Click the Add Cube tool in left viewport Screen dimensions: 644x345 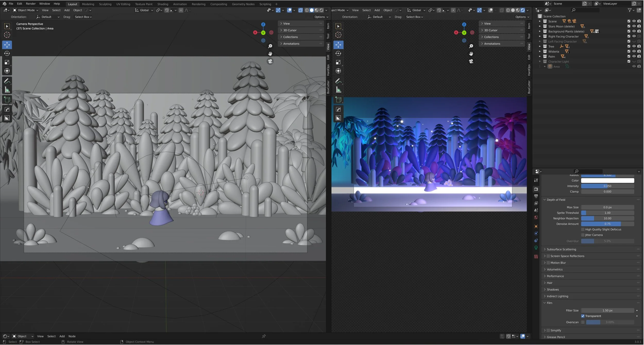(7, 100)
